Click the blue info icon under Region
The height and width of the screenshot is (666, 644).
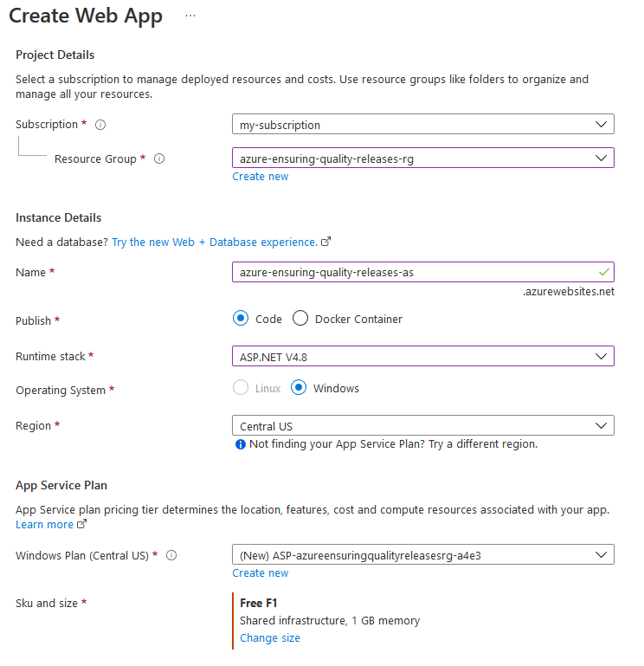pos(241,444)
